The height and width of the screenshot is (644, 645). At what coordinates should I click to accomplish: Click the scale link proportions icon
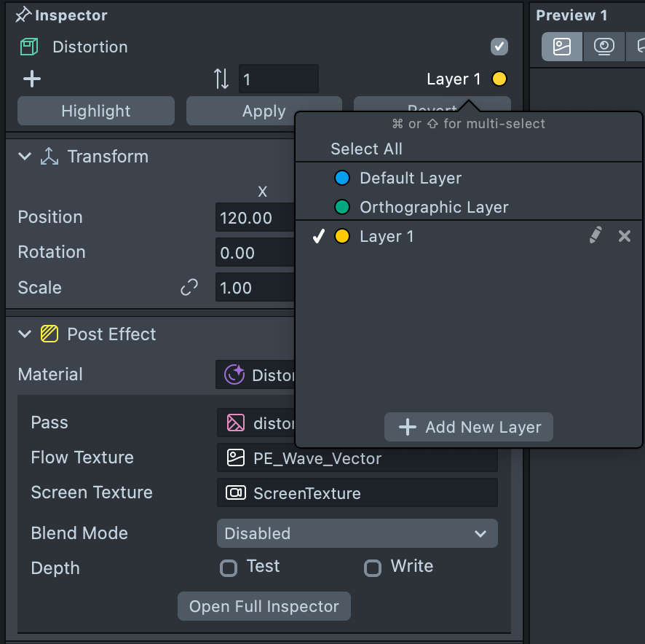point(189,288)
